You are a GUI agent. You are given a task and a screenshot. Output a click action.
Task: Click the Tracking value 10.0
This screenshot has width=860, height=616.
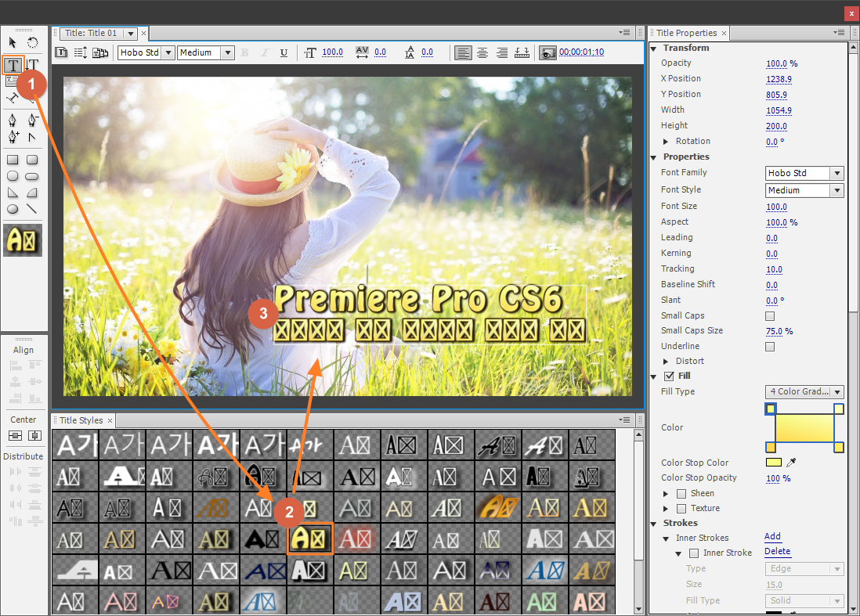coord(774,269)
